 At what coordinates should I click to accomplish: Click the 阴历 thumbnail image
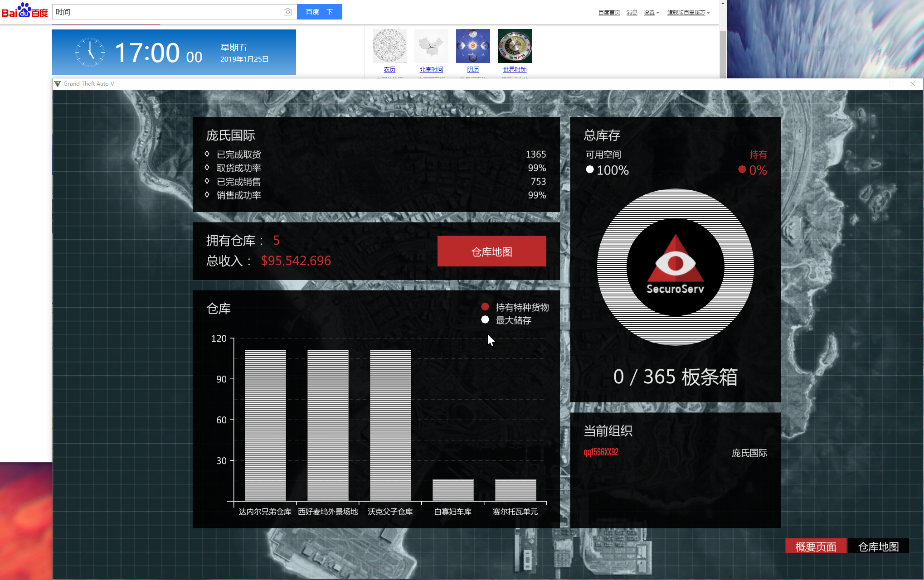[473, 46]
